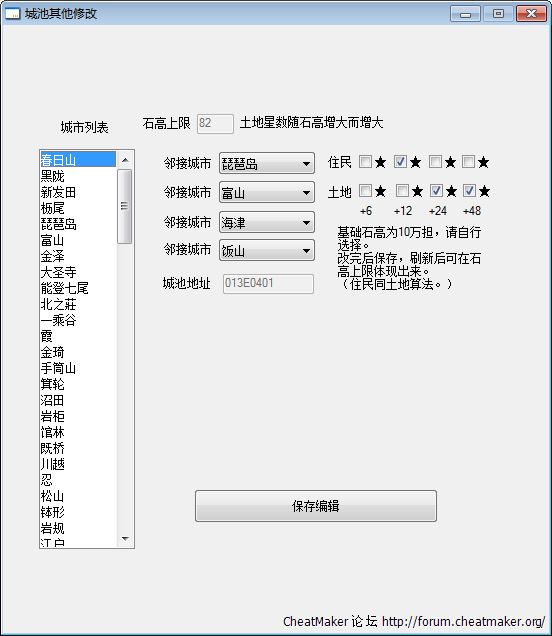The width and height of the screenshot is (552, 636).
Task: Click the app icon in the title bar
Action: (12, 13)
